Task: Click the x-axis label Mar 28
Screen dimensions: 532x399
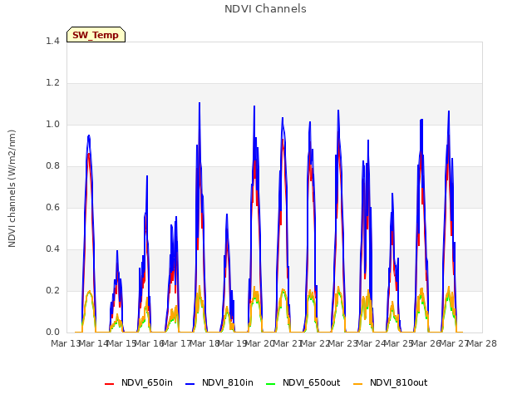Action: pos(482,343)
